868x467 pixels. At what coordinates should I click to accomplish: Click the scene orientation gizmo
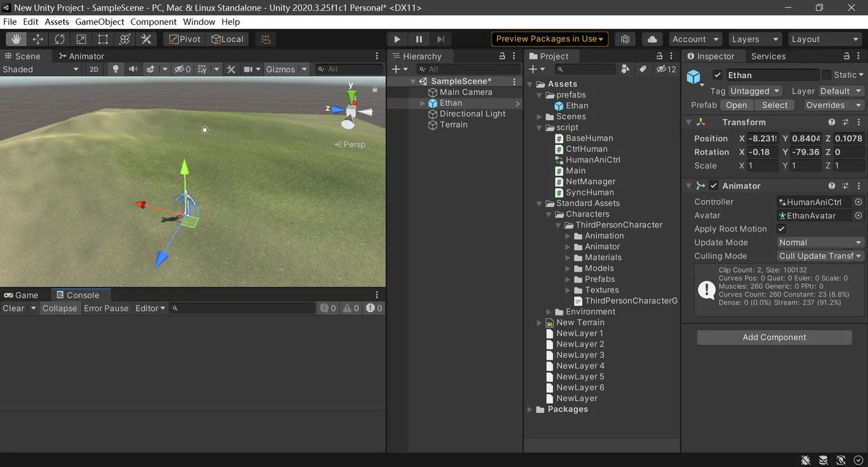[x=351, y=110]
